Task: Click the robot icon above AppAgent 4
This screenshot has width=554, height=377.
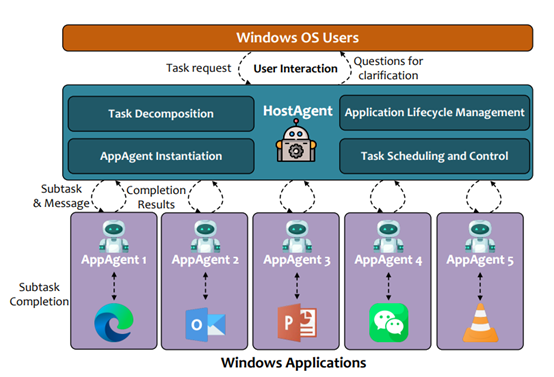Action: click(389, 236)
